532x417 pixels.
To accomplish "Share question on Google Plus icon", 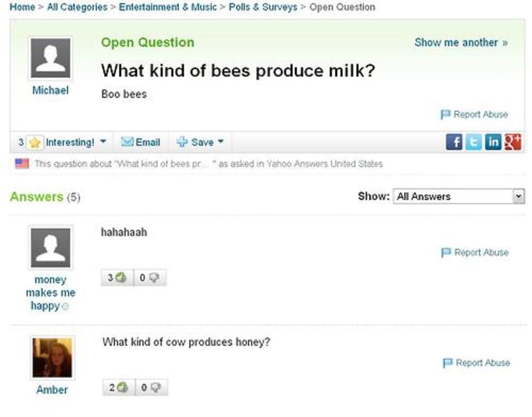I will pyautogui.click(x=512, y=142).
